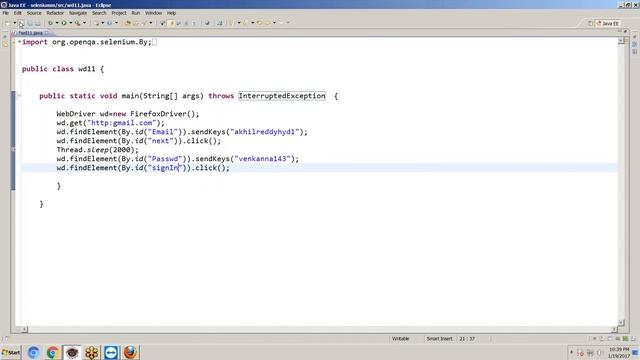Click the editor vertical scrollbar down arrow
Image resolution: width=640 pixels, height=360 pixels.
621,322
